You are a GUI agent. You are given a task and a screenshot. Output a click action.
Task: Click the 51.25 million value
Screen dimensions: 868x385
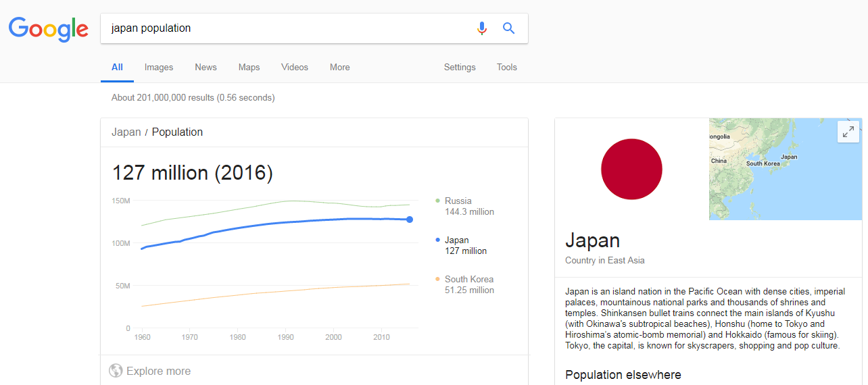[469, 290]
